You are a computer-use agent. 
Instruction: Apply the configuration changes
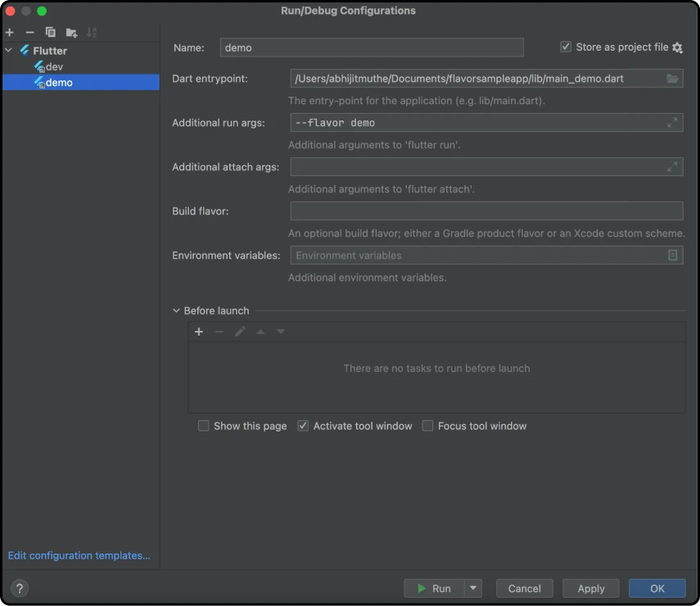(x=590, y=588)
